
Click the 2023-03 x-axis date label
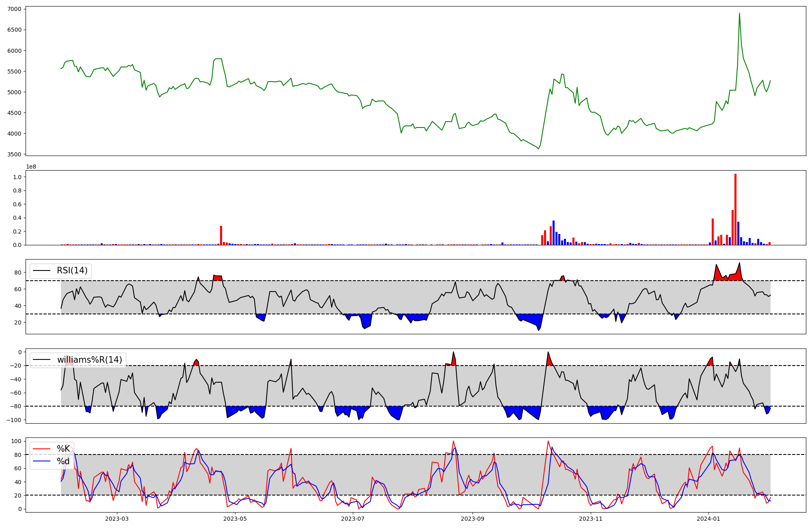[117, 519]
